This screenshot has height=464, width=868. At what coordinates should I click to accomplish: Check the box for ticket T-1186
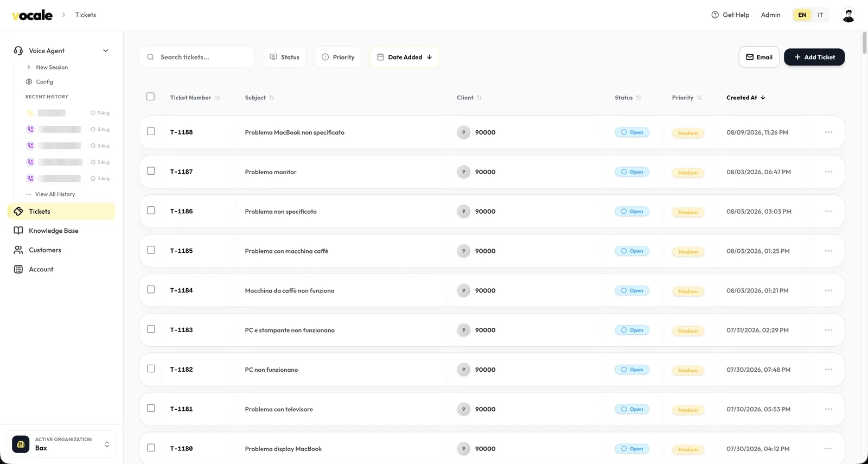151,211
